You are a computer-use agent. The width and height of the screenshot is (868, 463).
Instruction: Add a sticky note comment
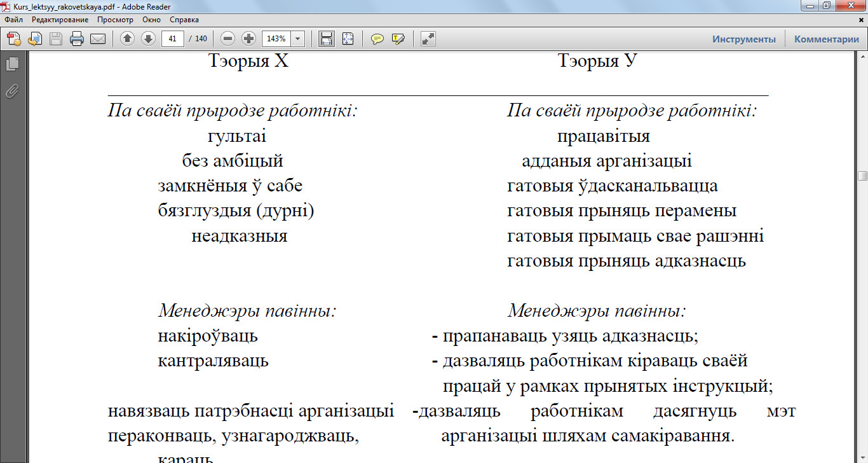tap(377, 39)
